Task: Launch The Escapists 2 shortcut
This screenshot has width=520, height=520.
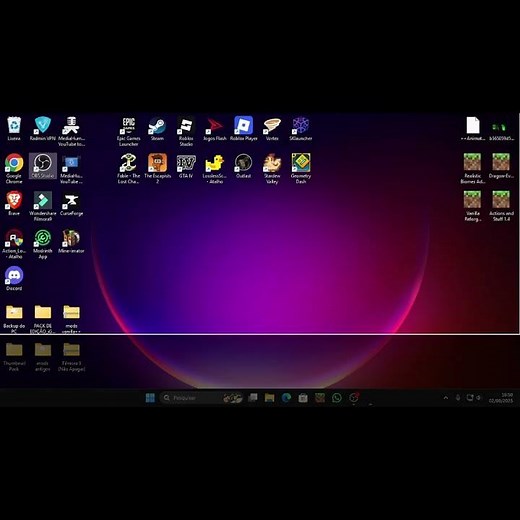Action: coord(157,168)
